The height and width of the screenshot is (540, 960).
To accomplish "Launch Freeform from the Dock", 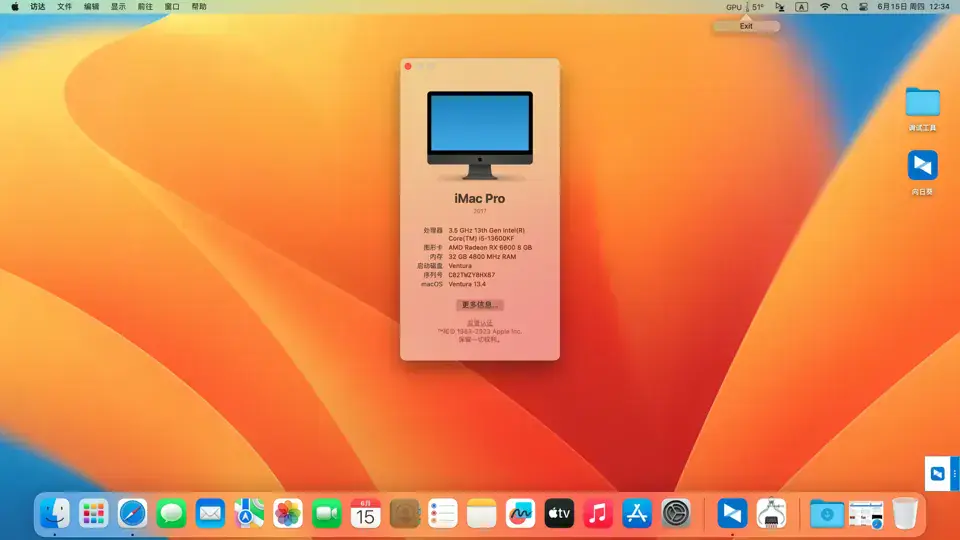I will [x=520, y=513].
